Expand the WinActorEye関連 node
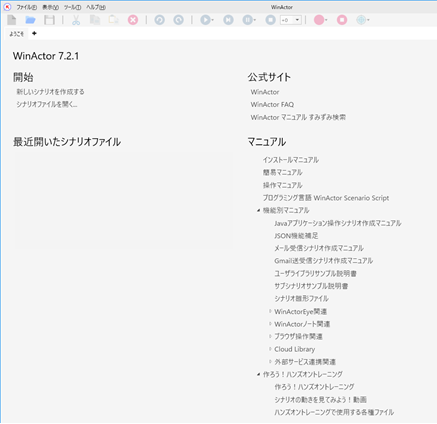The width and height of the screenshot is (437, 424). click(270, 311)
